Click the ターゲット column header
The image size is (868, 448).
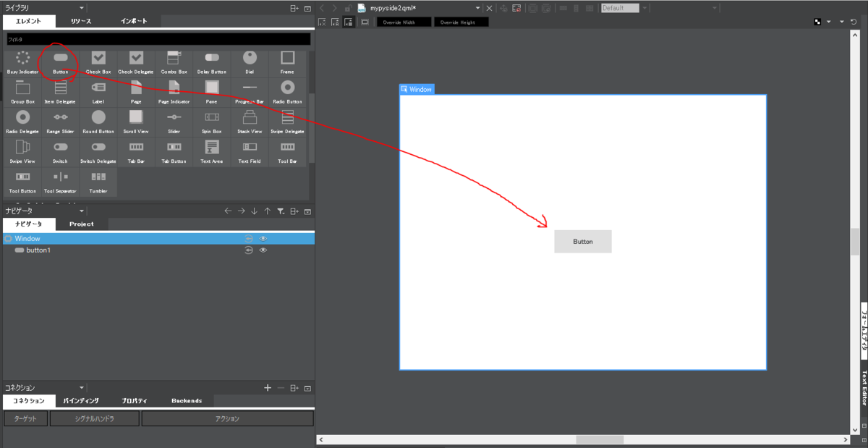(x=26, y=418)
